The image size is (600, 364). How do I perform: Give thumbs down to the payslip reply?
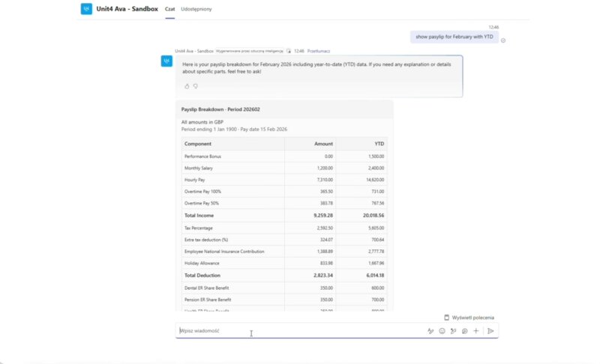tap(196, 86)
